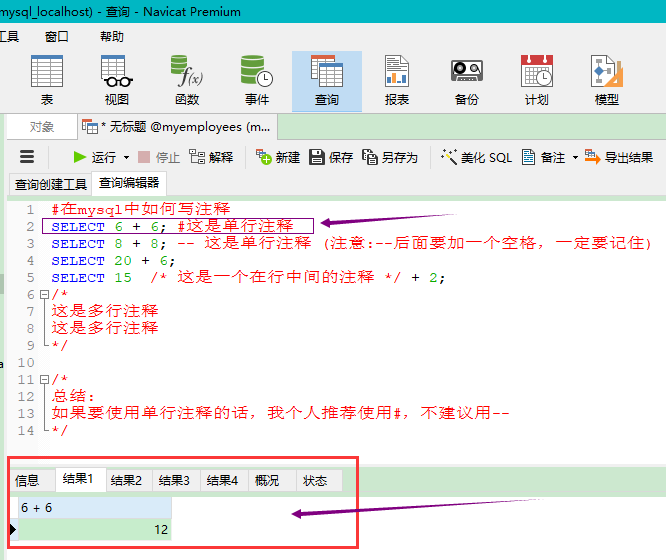Open the 备份 (Backup) icon
This screenshot has height=560, width=666.
coord(467,81)
